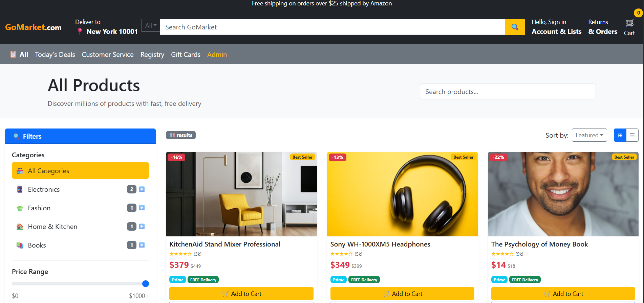
Task: Open Account & Lists sign in
Action: pos(556,27)
